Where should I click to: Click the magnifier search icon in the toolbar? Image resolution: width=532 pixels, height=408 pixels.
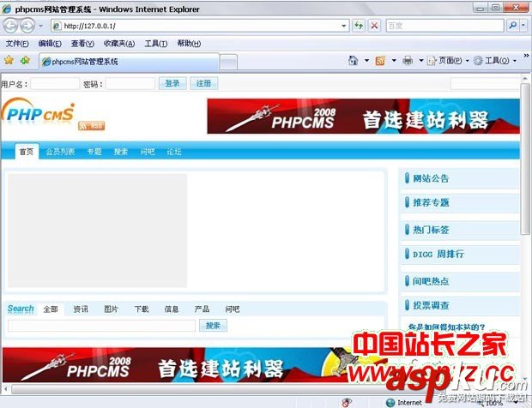pyautogui.click(x=513, y=26)
